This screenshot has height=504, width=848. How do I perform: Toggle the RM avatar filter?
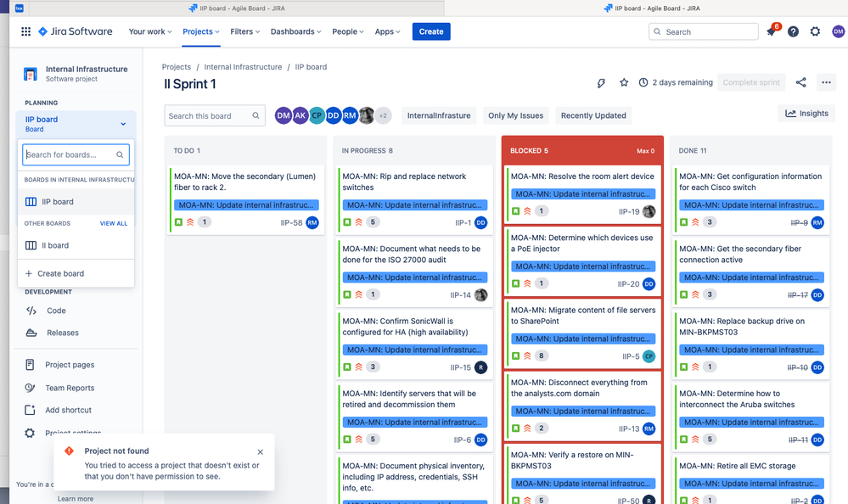point(350,115)
